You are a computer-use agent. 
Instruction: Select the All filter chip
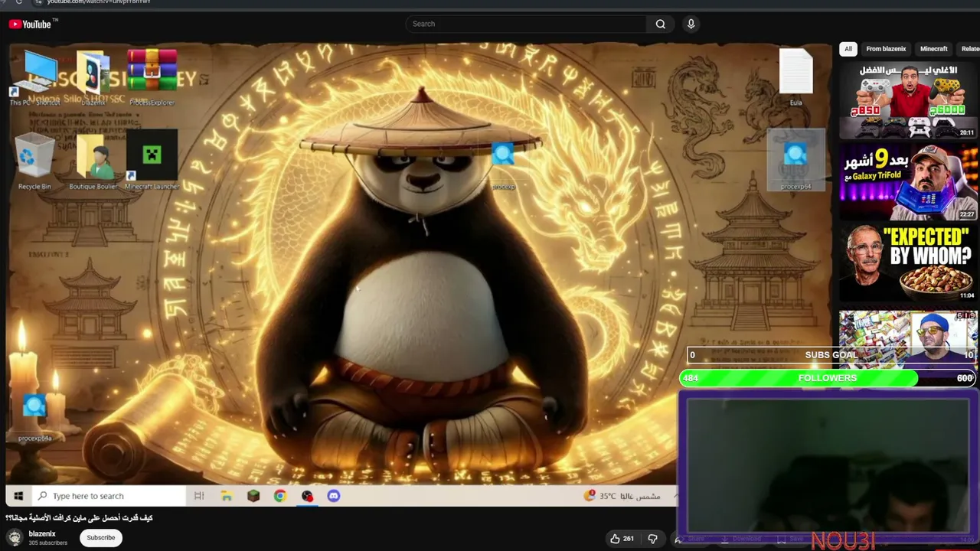(x=848, y=49)
